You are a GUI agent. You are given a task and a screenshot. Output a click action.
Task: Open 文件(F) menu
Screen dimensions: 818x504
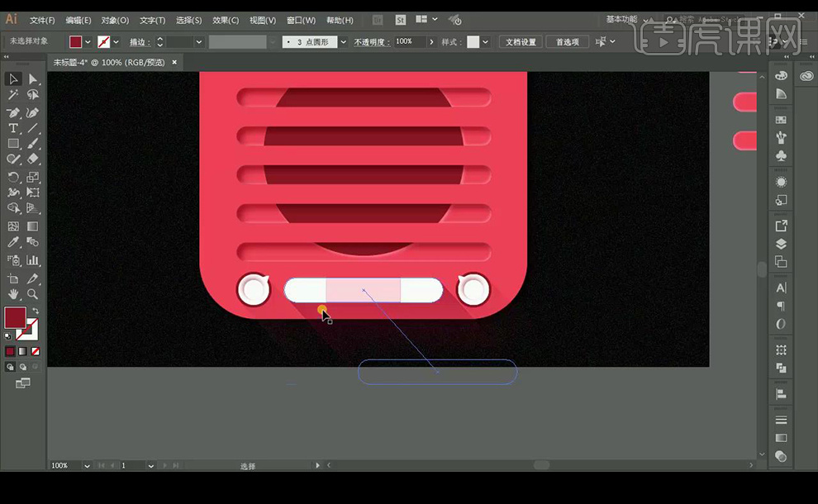click(42, 21)
